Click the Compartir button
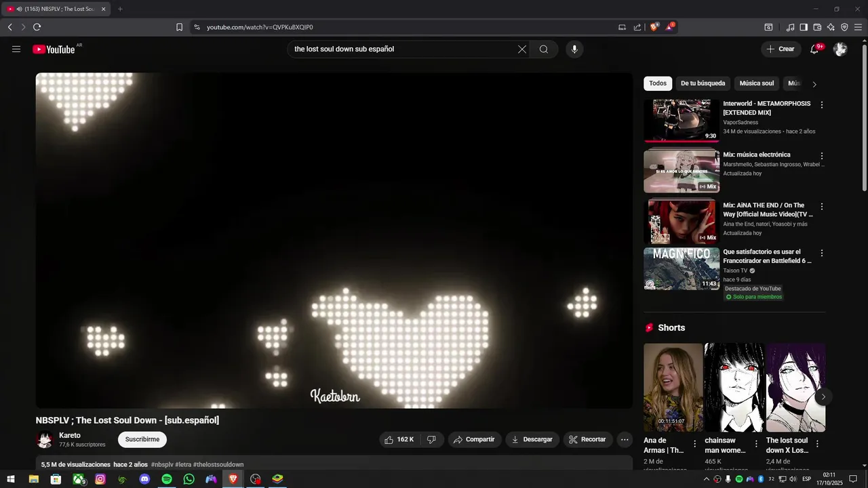868x488 pixels. point(475,439)
